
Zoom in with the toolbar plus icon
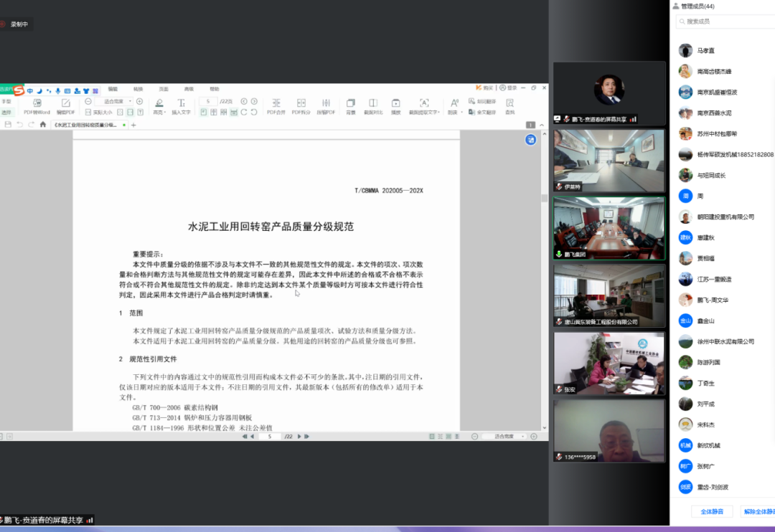(x=140, y=101)
